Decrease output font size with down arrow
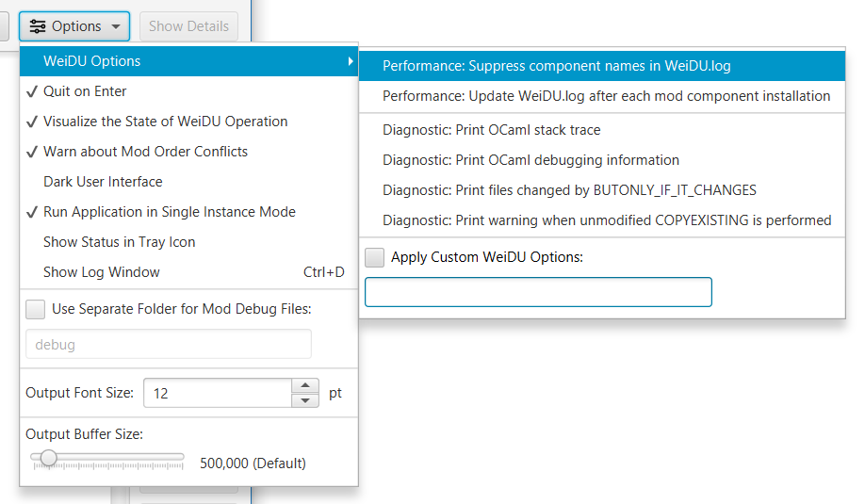 pyautogui.click(x=305, y=400)
